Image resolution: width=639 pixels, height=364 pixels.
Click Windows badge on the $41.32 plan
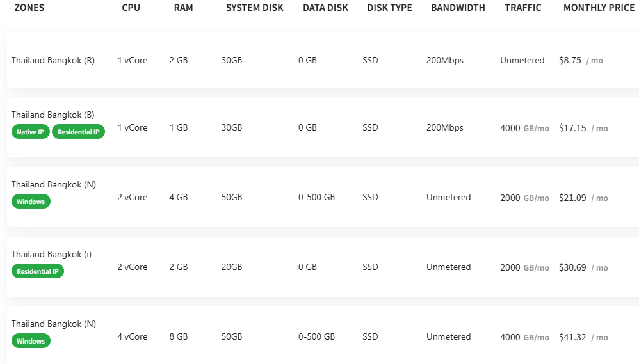[31, 341]
